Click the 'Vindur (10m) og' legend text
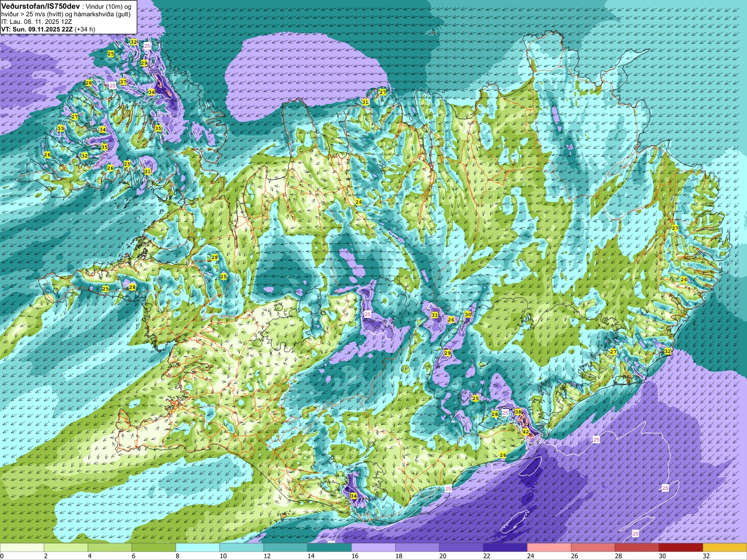This screenshot has width=747, height=560. pos(109,6)
